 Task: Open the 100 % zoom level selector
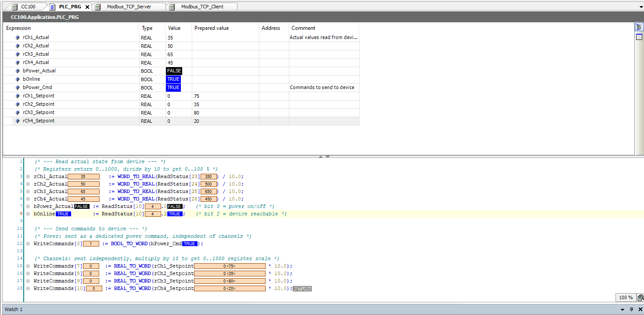tap(626, 297)
